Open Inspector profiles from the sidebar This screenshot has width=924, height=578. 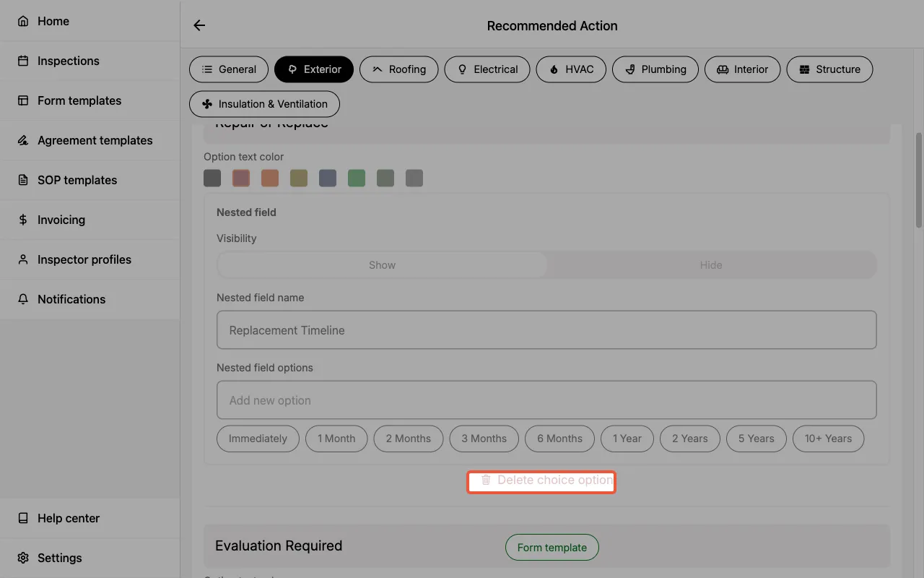[x=84, y=259]
